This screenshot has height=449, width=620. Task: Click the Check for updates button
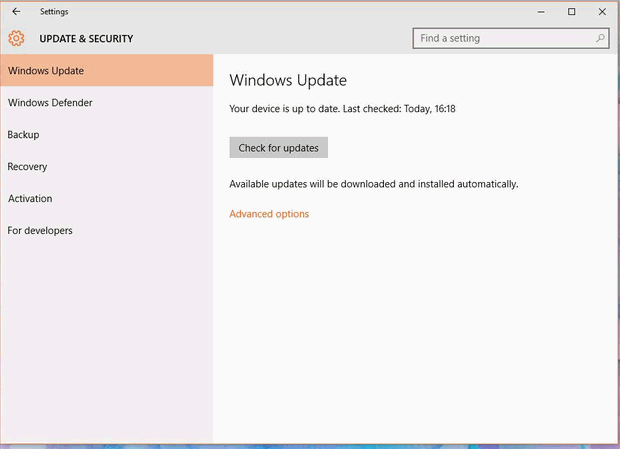(x=278, y=147)
